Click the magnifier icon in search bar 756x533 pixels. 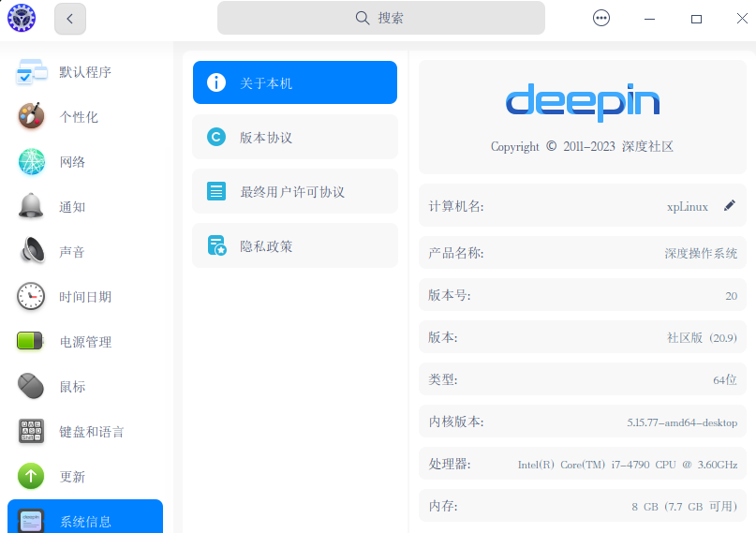pos(363,19)
